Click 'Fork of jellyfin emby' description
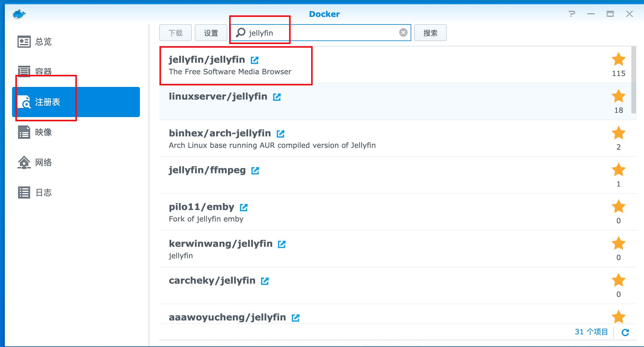This screenshot has height=347, width=644. [x=206, y=219]
